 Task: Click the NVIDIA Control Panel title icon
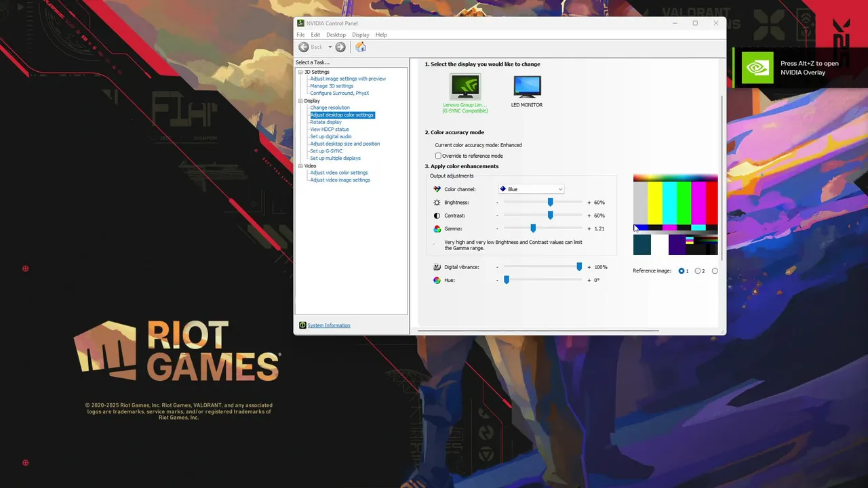tap(301, 23)
